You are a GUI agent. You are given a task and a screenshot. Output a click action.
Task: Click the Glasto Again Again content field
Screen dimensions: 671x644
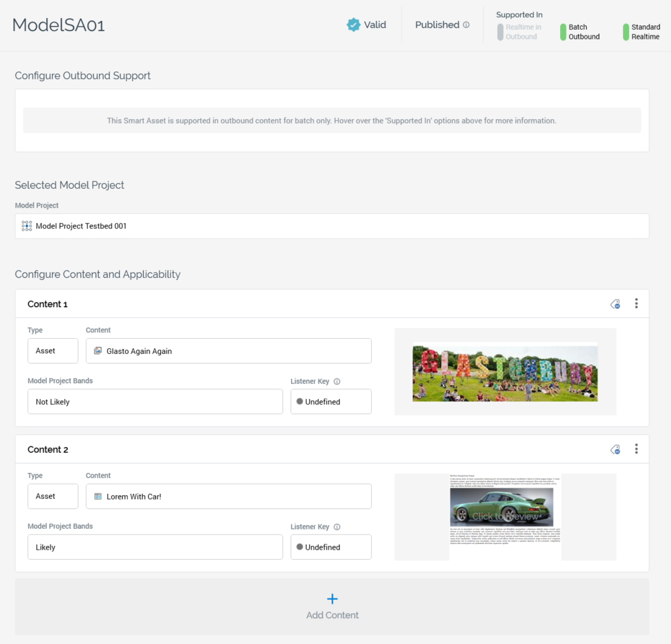tap(229, 351)
